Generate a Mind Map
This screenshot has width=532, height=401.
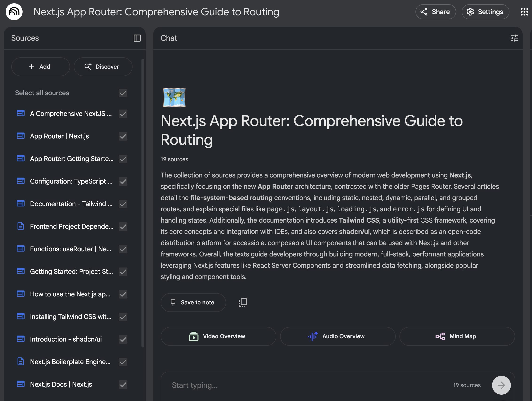(457, 336)
